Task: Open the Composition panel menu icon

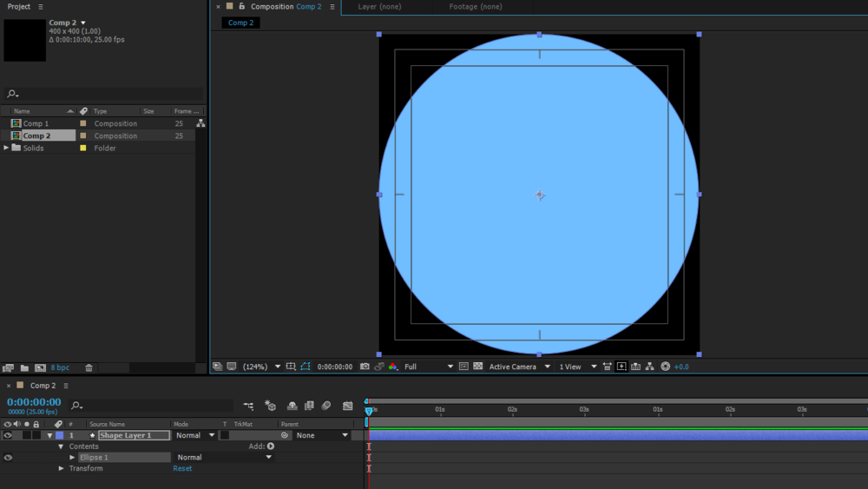Action: [332, 7]
